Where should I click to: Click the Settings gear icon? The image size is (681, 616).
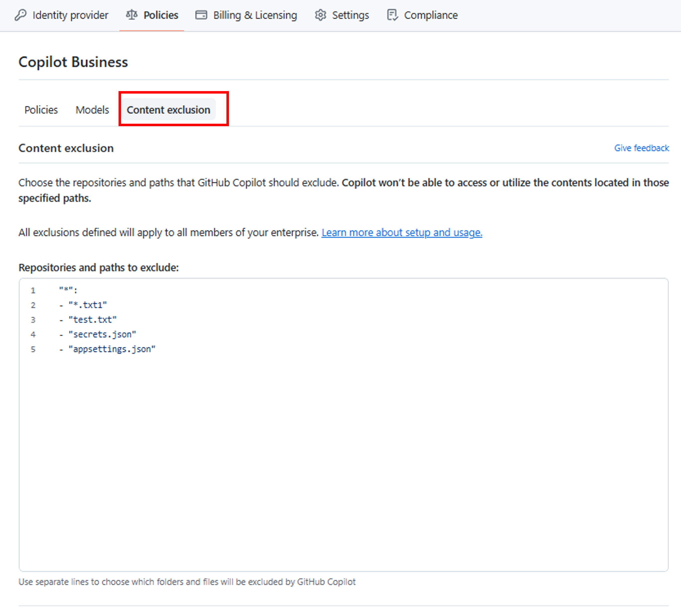[x=321, y=15]
